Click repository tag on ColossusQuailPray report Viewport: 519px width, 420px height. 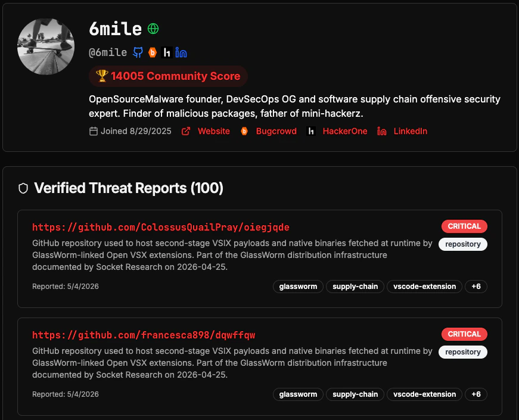(x=463, y=244)
